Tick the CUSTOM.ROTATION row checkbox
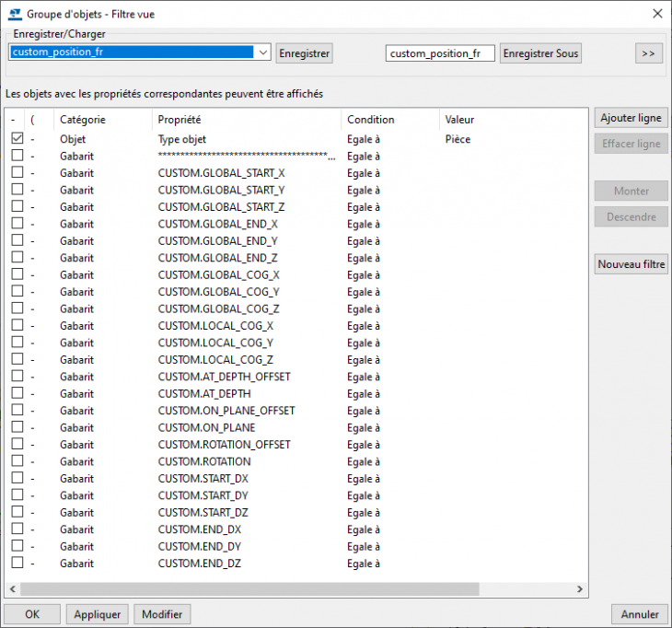The height and width of the screenshot is (628, 672). tap(17, 461)
